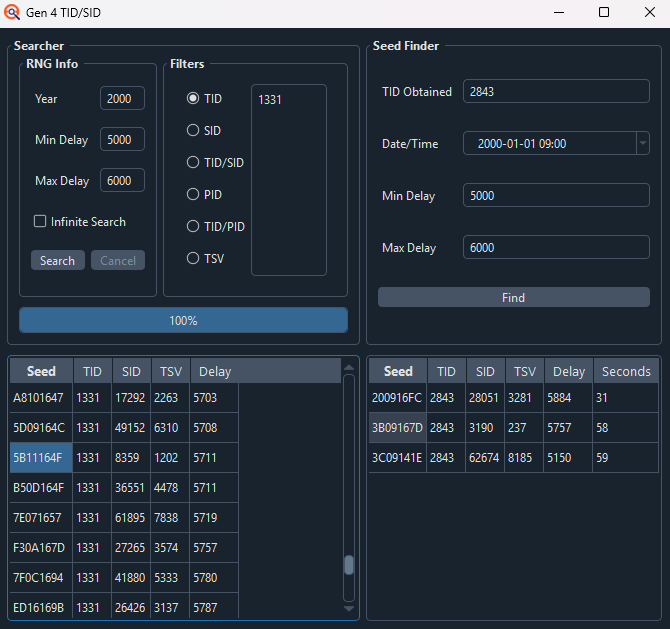
Task: Click the Searcher Max Delay field
Action: coord(122,180)
